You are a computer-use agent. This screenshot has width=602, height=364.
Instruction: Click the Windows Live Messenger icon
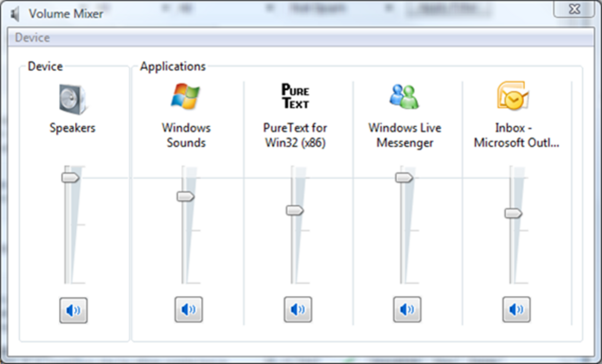point(404,96)
